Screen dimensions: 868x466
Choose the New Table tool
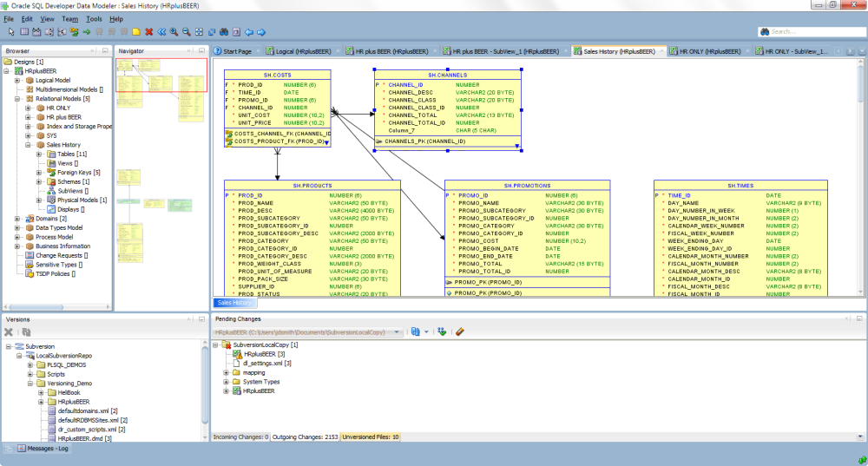(23, 32)
